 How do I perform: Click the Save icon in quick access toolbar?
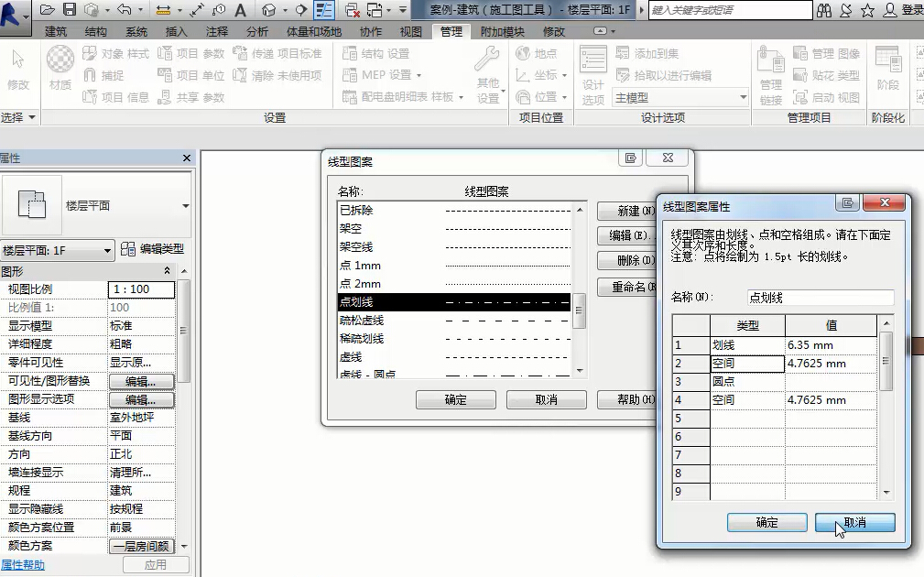(x=71, y=10)
